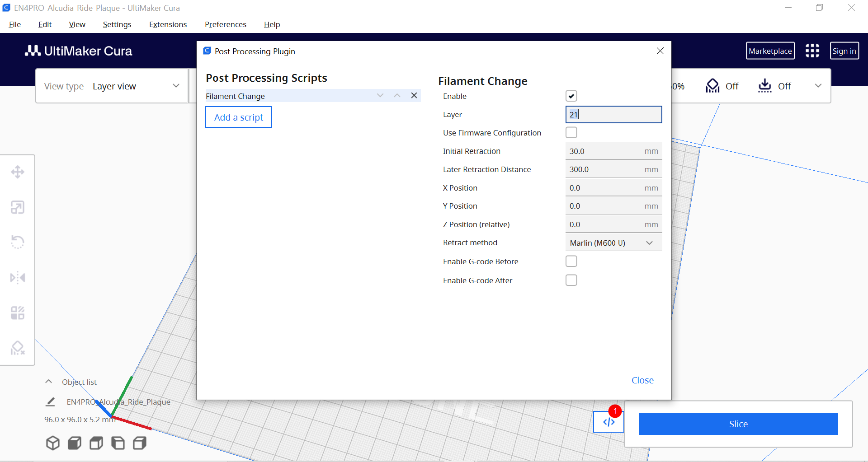Edit the Y Position value field
The height and width of the screenshot is (462, 868).
613,206
